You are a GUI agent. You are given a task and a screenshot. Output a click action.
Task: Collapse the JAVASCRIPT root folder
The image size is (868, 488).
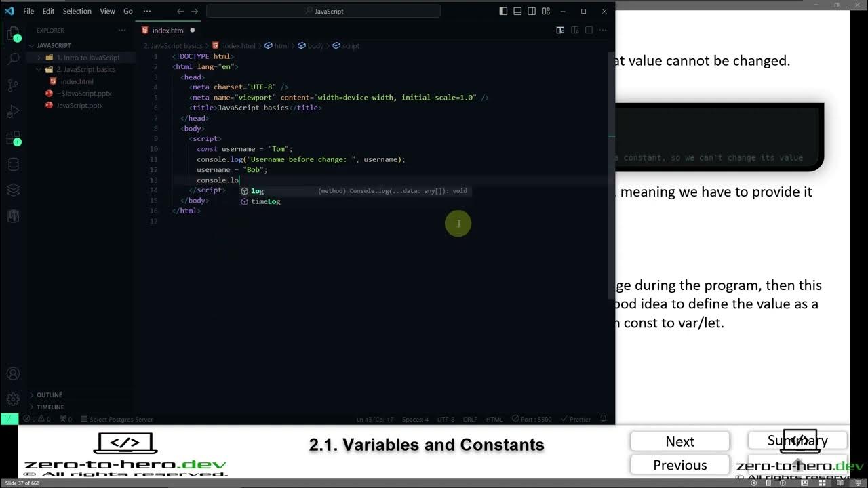[x=54, y=45]
